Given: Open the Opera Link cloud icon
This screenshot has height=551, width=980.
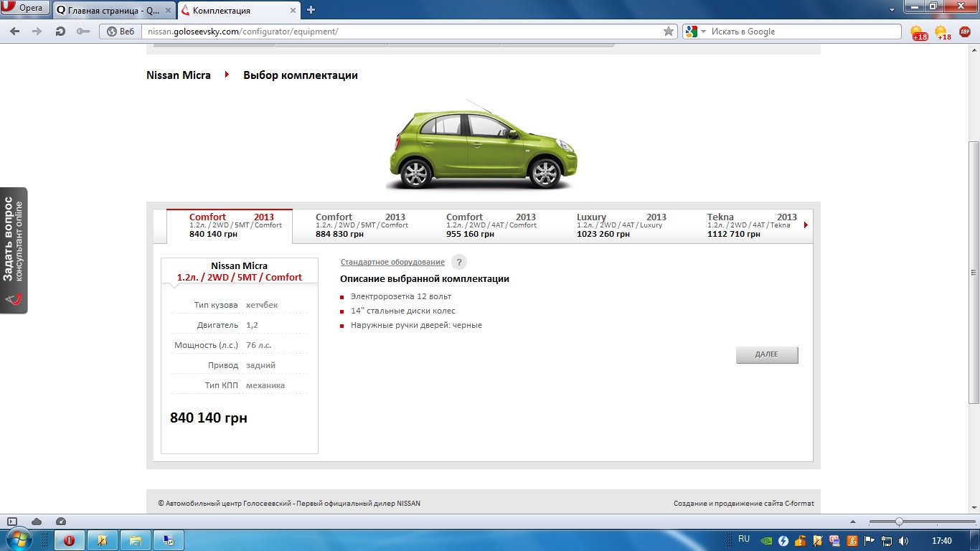Looking at the screenshot, I should [37, 522].
